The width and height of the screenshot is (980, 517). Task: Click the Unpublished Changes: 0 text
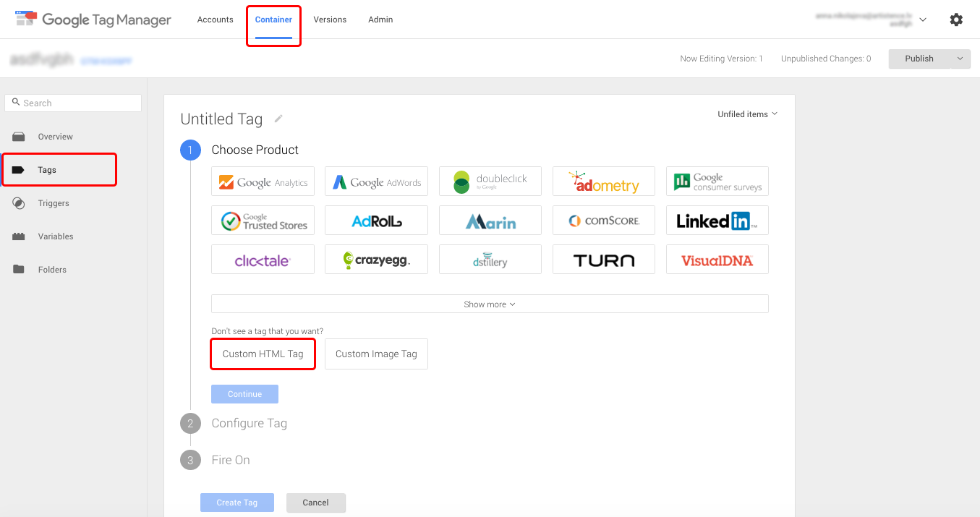click(826, 59)
